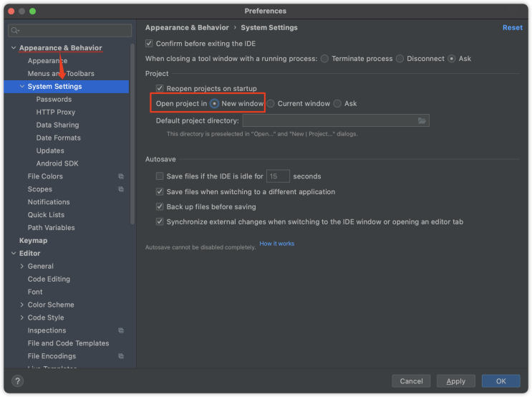This screenshot has width=532, height=397.
Task: Toggle Confirm before exiting the IDE checkbox
Action: coord(149,44)
